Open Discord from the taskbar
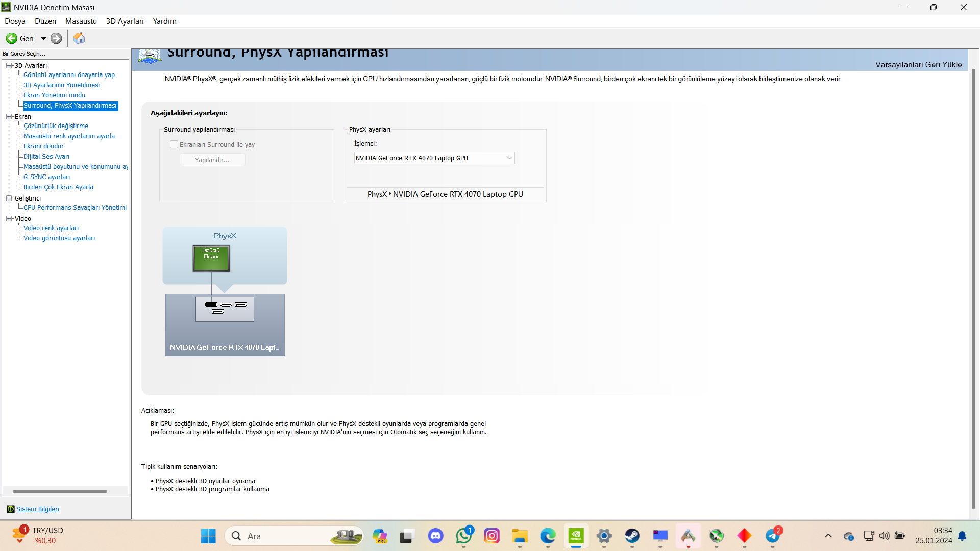The height and width of the screenshot is (551, 980). [435, 536]
